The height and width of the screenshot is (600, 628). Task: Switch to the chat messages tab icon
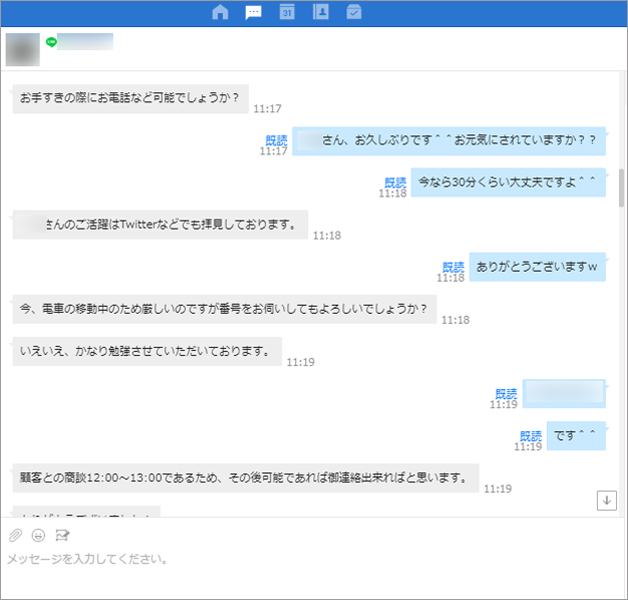[x=254, y=13]
